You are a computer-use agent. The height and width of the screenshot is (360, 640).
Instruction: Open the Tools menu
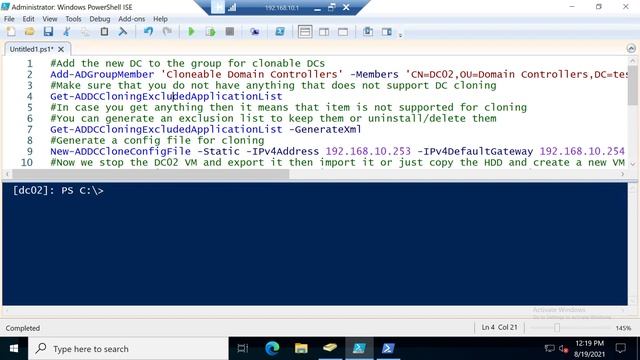click(73, 19)
